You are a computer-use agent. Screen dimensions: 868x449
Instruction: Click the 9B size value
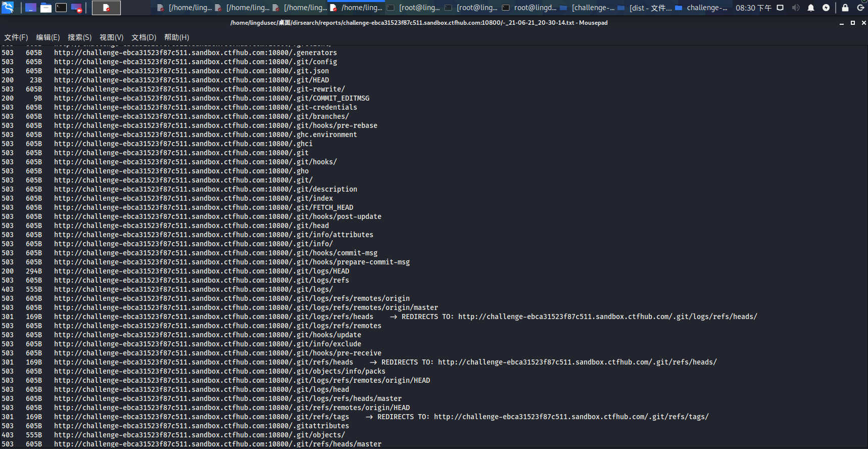[38, 98]
